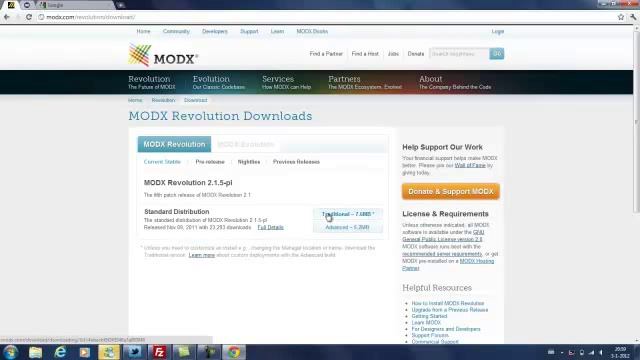Switch to the first MODX browser tab

[11, 5]
